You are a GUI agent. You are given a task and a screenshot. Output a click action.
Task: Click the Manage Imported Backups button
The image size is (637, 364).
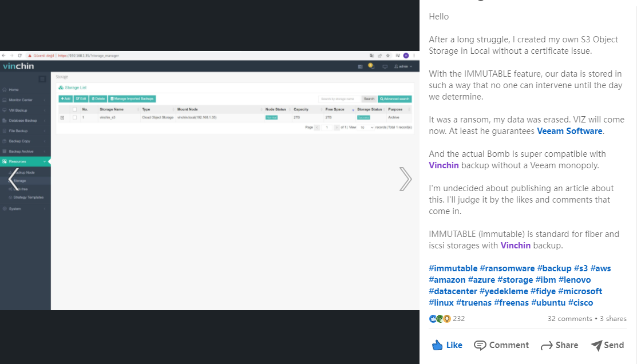tap(132, 98)
